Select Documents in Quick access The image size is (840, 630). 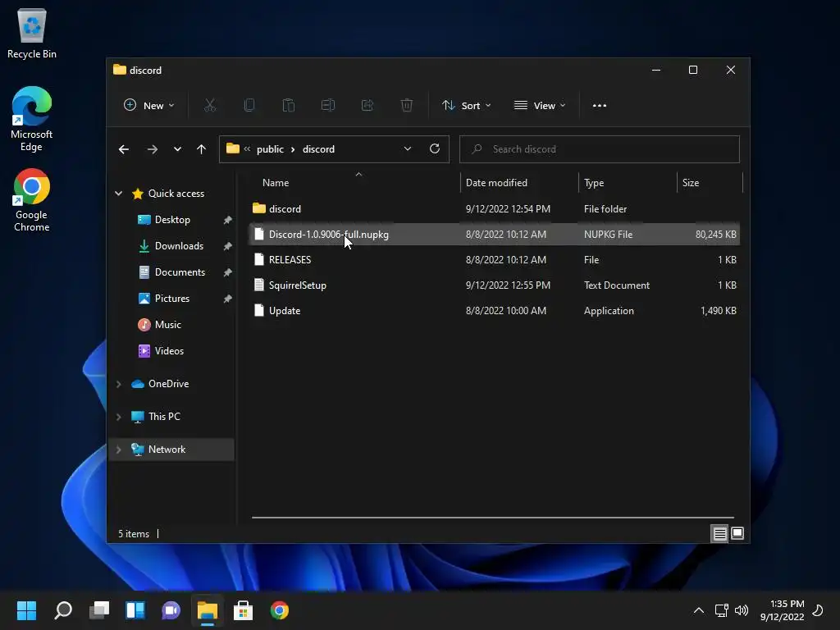pyautogui.click(x=180, y=272)
